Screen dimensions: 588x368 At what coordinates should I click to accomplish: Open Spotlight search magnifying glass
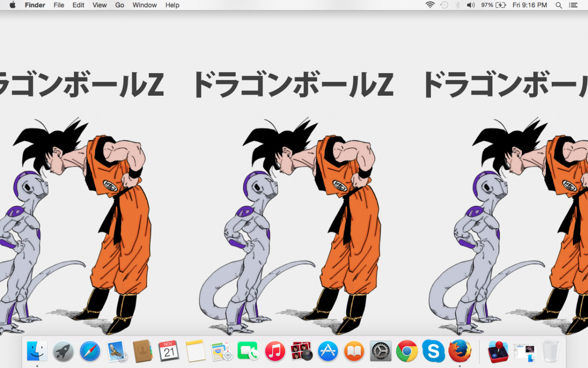coord(559,5)
